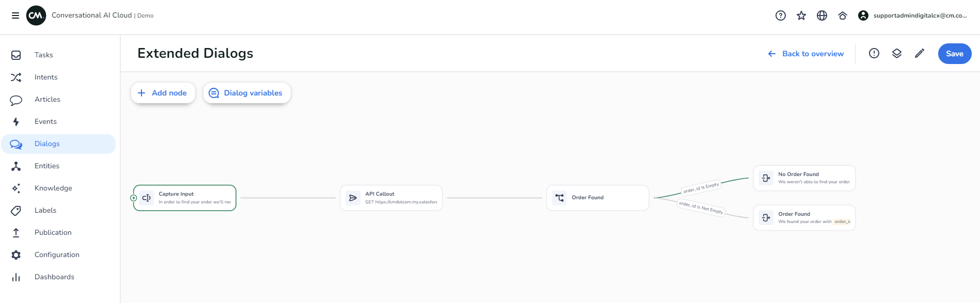Go to Knowledge in the sidebar
Viewport: 980px width, 303px height.
pyautogui.click(x=53, y=188)
